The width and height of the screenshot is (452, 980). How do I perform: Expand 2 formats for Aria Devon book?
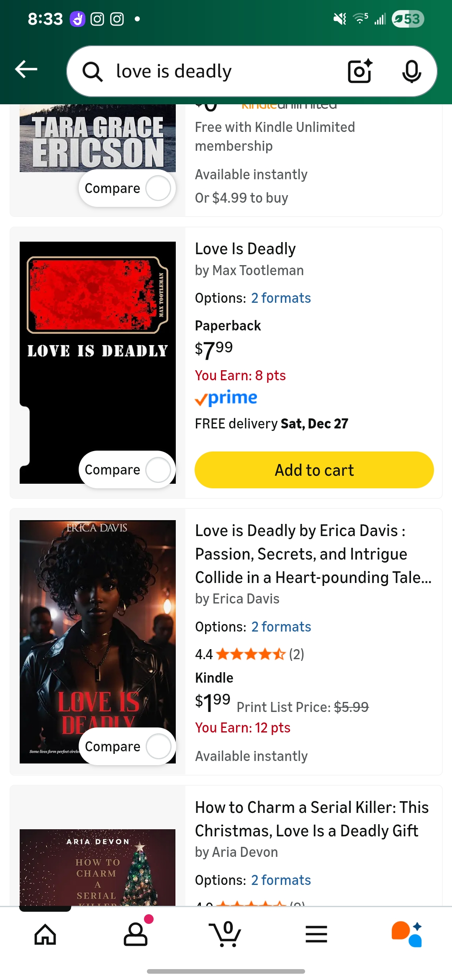pos(281,880)
